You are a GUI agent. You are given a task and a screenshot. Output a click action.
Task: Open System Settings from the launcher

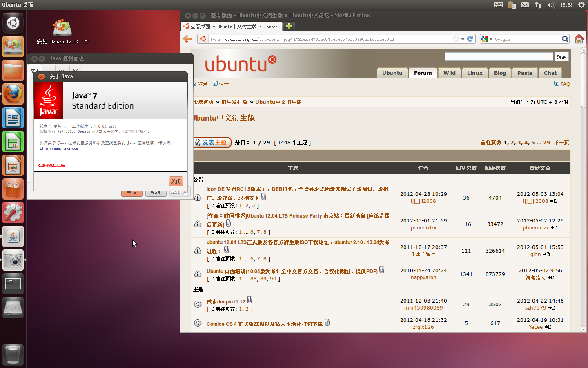click(x=13, y=213)
